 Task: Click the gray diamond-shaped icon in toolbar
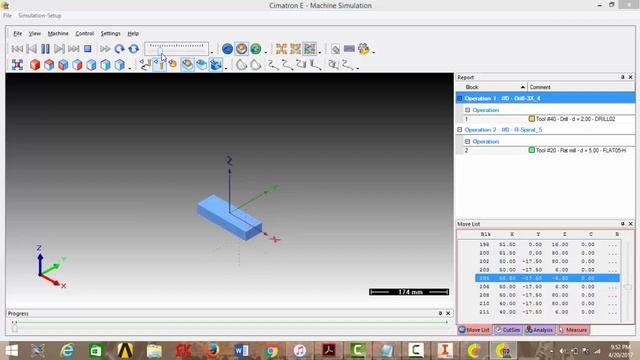335,49
